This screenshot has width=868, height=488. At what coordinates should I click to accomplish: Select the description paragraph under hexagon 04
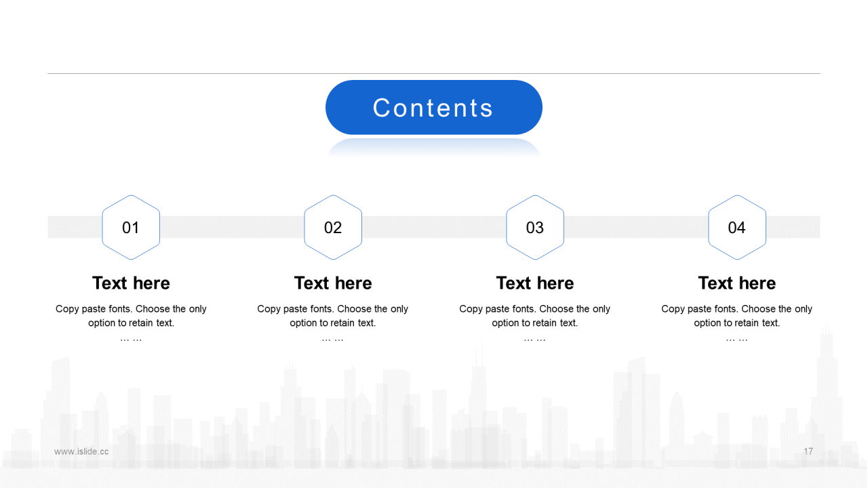(736, 316)
